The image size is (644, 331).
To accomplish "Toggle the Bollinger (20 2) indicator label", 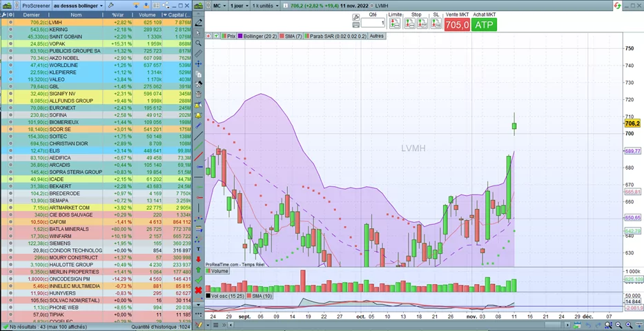I will coord(257,36).
